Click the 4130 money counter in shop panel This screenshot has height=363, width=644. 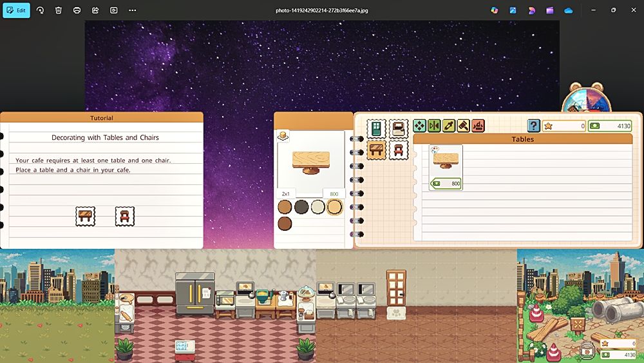pyautogui.click(x=610, y=126)
